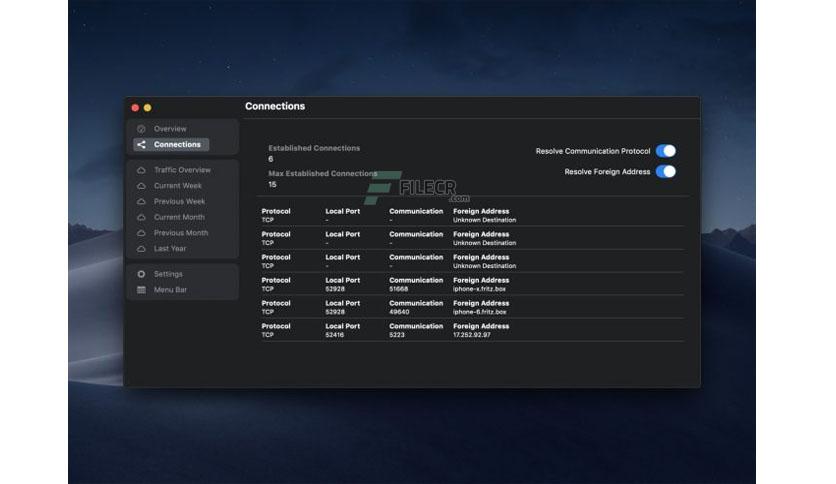Click the Established Connections value 6
Image resolution: width=836 pixels, height=484 pixels.
coord(271,159)
